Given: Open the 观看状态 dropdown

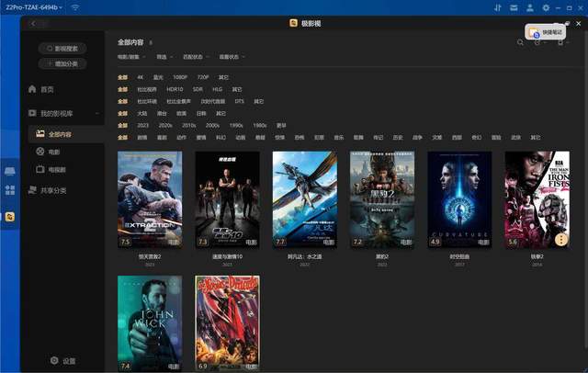Looking at the screenshot, I should (232, 57).
